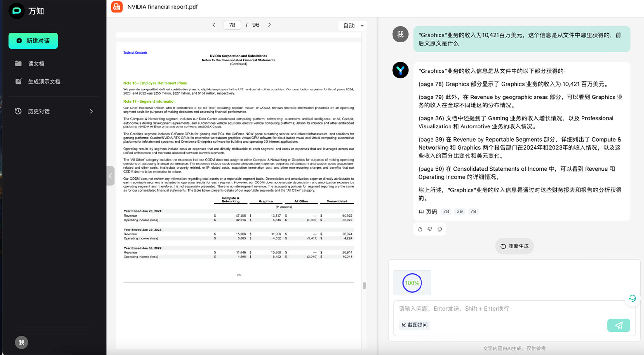This screenshot has width=644, height=355.
Task: Click the send message paper plane button
Action: [x=618, y=325]
